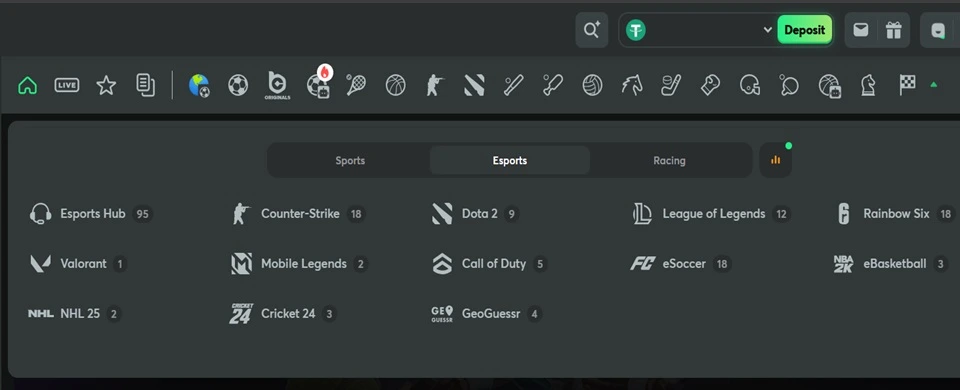Select the cricket bat icon
The height and width of the screenshot is (390, 960).
point(552,85)
